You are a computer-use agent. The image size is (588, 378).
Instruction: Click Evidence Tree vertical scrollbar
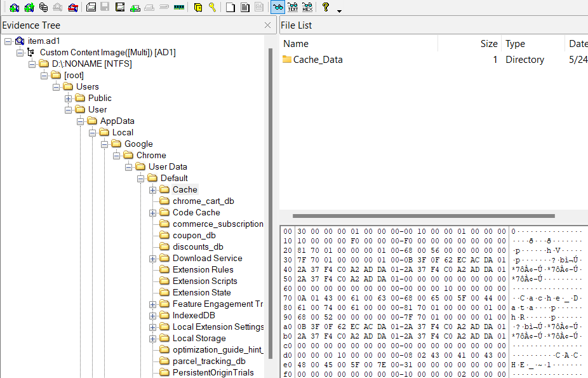(x=271, y=204)
